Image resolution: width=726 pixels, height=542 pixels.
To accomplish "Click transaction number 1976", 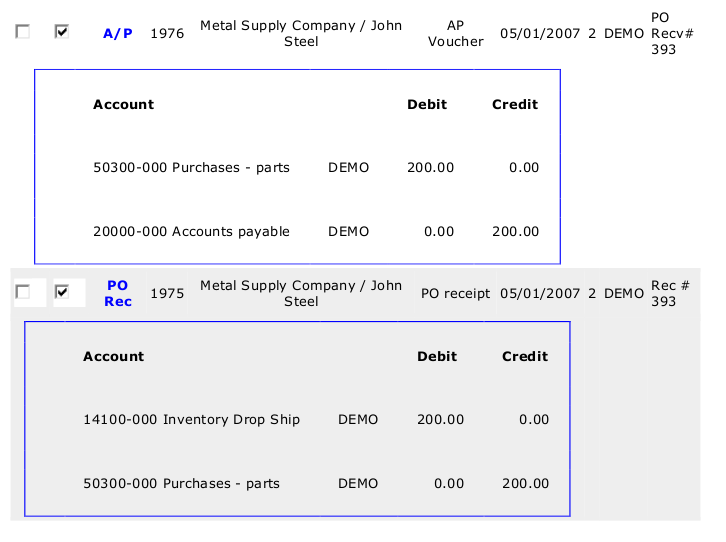I will [x=167, y=34].
